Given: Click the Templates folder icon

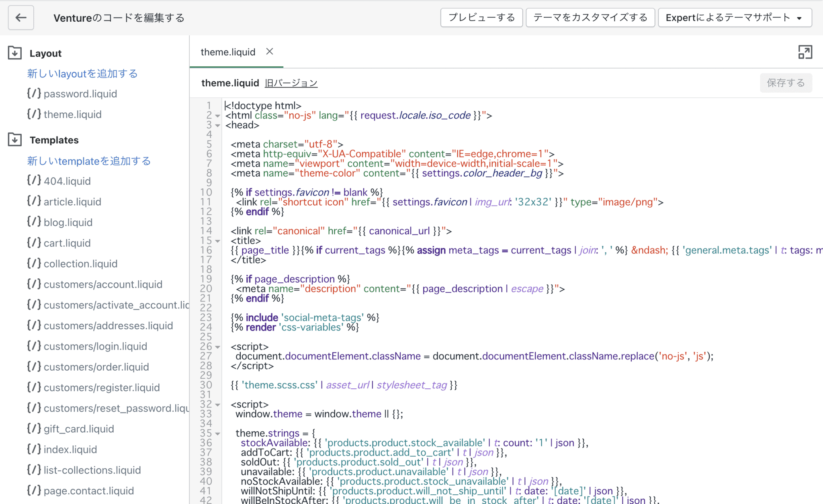Looking at the screenshot, I should tap(15, 140).
